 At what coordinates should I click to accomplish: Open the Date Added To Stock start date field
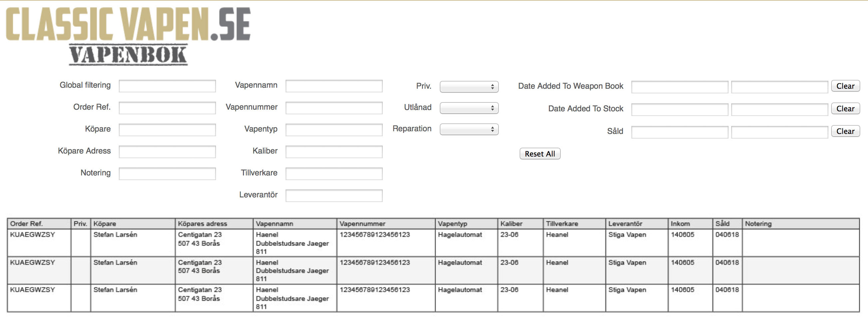coord(679,109)
